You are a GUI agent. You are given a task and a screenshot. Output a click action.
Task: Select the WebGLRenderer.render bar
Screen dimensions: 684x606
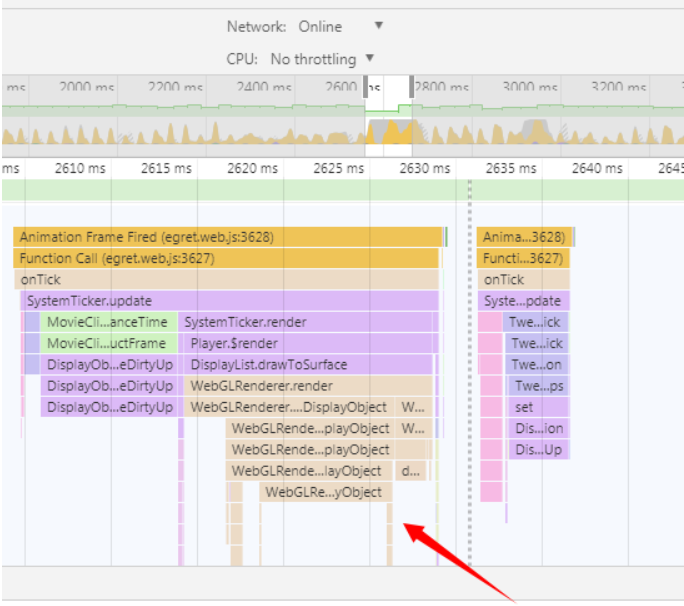308,386
